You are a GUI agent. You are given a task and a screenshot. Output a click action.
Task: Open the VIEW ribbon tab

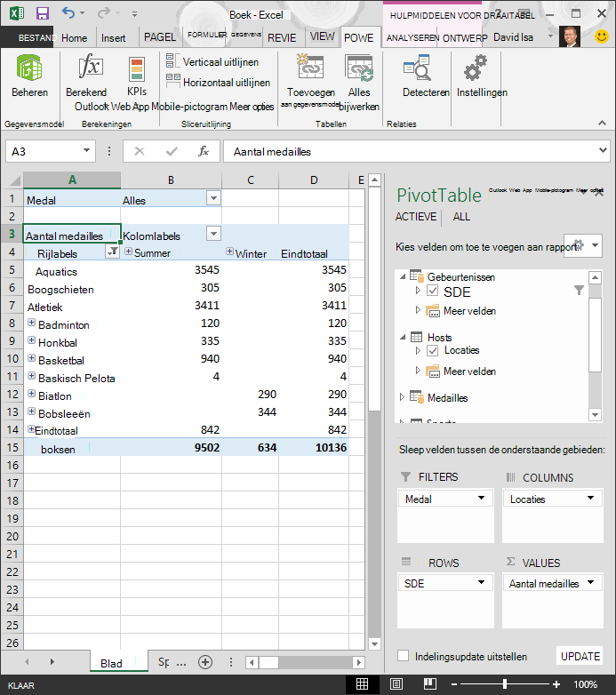[322, 36]
